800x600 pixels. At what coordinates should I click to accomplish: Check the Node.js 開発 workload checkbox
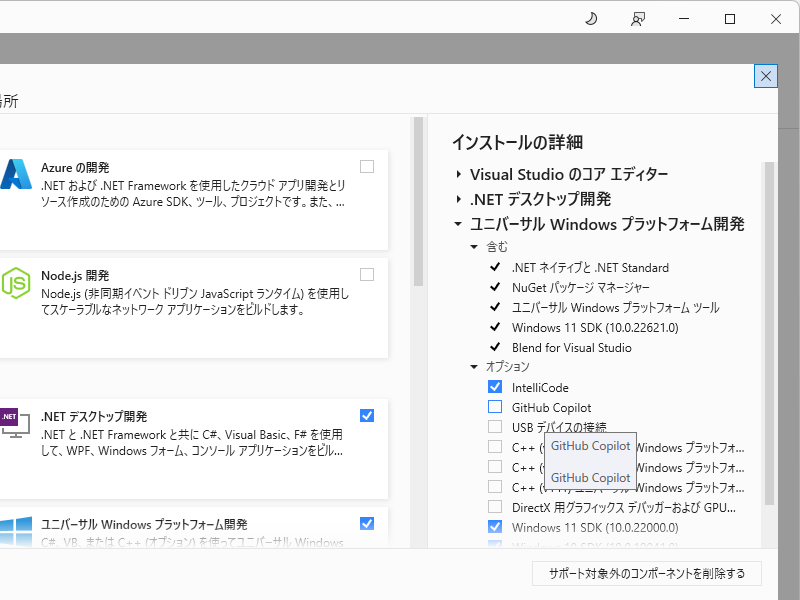[367, 275]
